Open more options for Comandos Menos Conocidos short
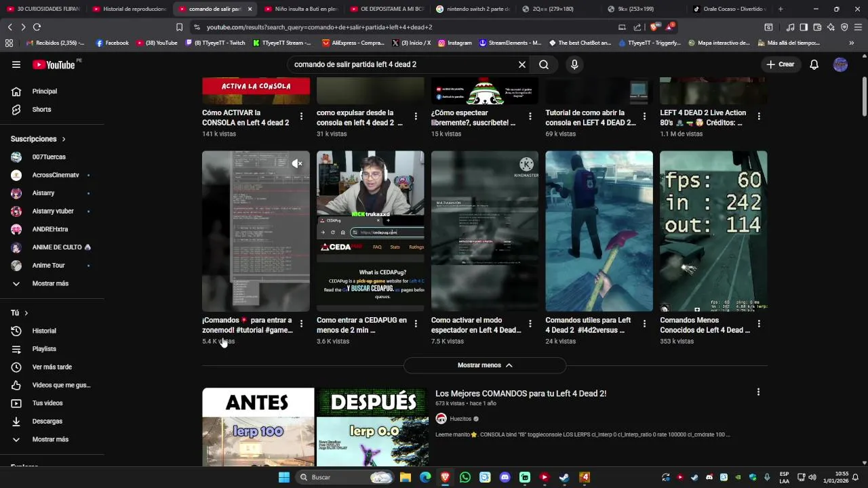868x488 pixels. coord(759,324)
